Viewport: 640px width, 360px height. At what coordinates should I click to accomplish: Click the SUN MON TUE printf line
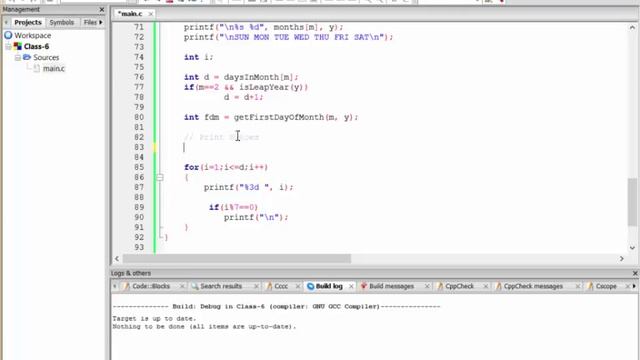point(288,37)
